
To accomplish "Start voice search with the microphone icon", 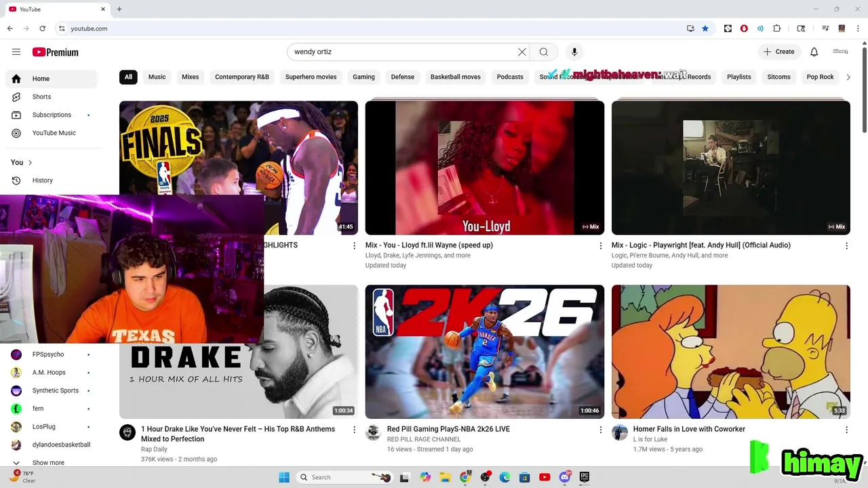I will coord(574,52).
